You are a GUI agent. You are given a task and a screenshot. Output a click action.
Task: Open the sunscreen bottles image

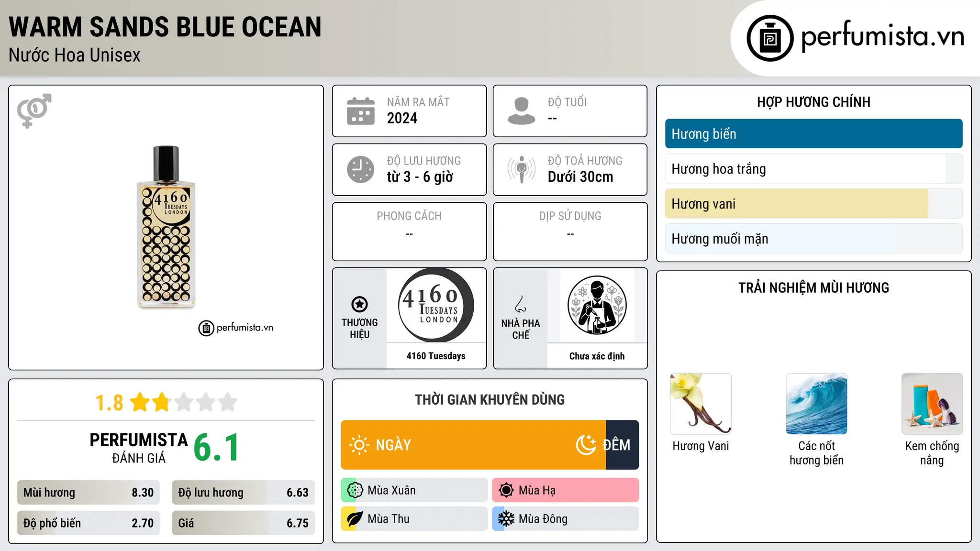[932, 404]
